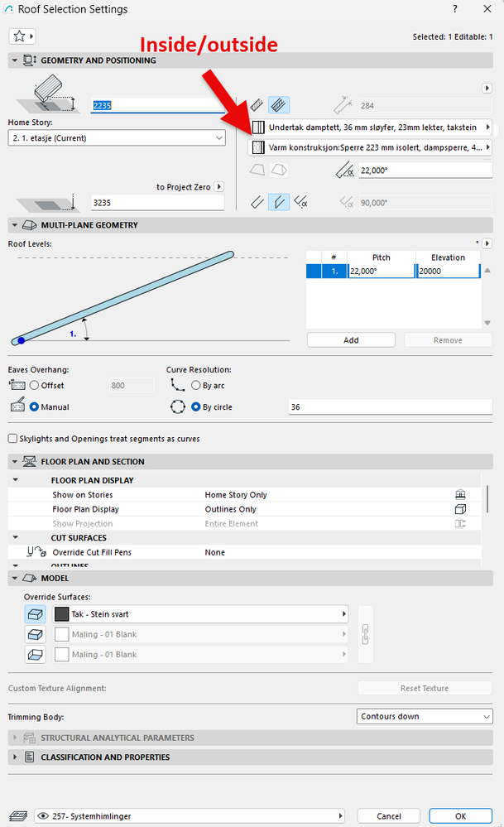This screenshot has height=827, width=504.
Task: Select the top surface override icon
Action: tap(36, 614)
